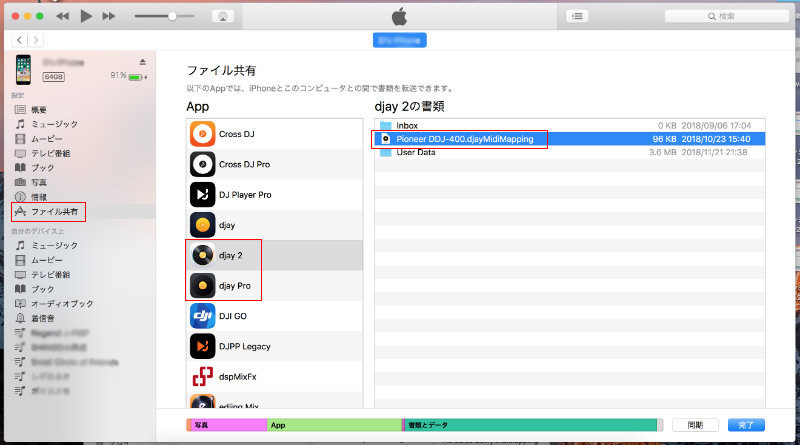Viewport: 800px width, 445px height.
Task: Click the iPhone device thumbnail
Action: (23, 69)
